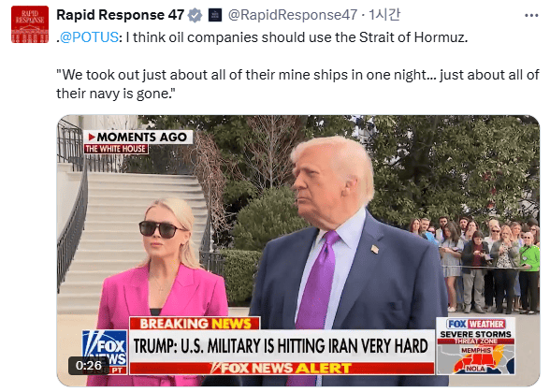Click the HITTING IRAN VERY HARD headline chyron
This screenshot has width=550, height=392.
282,346
